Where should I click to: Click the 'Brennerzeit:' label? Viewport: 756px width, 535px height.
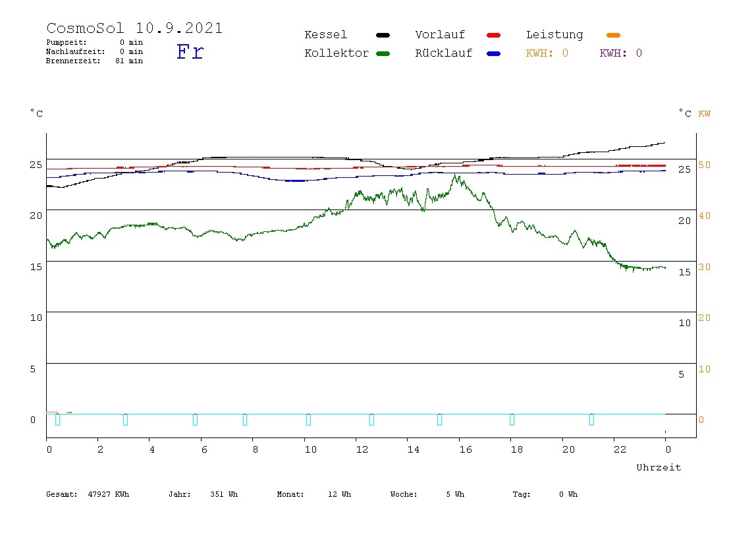pyautogui.click(x=73, y=61)
